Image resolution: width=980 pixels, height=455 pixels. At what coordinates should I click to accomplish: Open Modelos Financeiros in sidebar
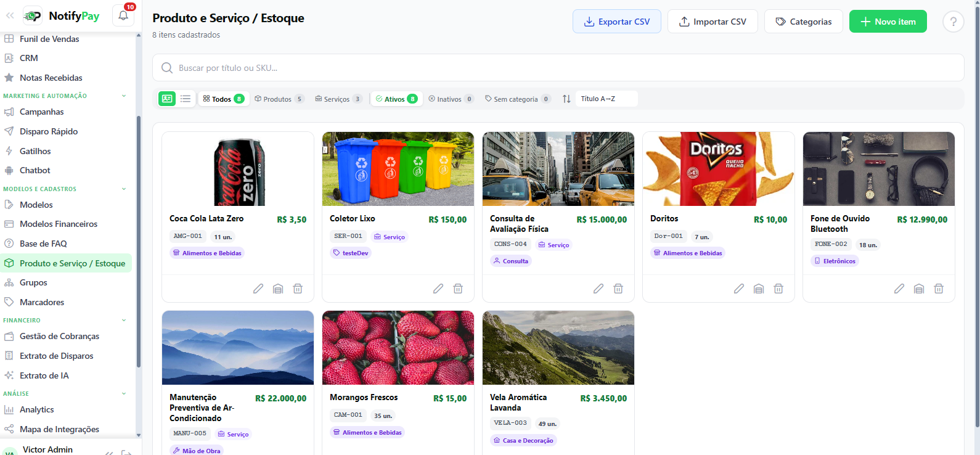[66, 224]
